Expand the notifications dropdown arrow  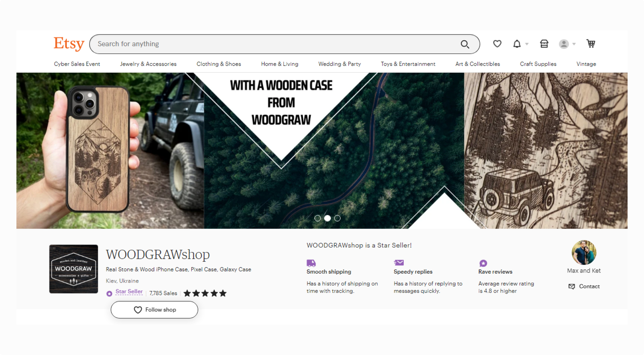pos(527,44)
